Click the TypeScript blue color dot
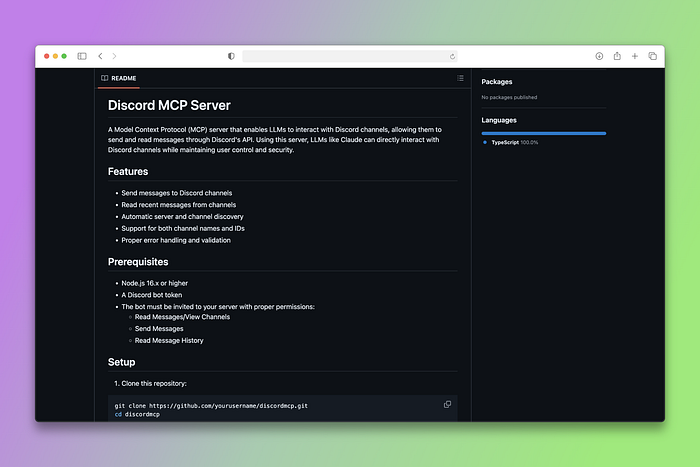This screenshot has height=467, width=700. coord(485,142)
